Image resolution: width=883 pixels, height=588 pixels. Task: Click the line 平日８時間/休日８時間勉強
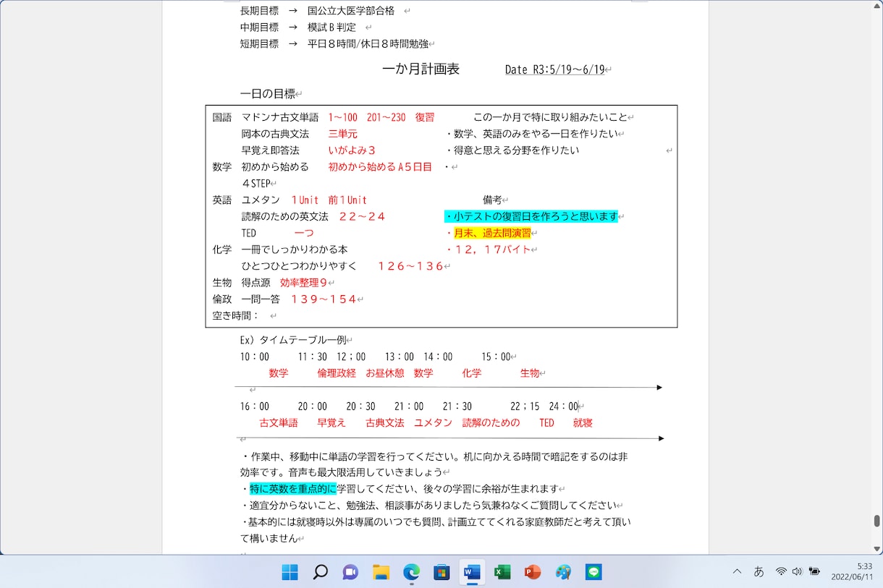coord(368,44)
